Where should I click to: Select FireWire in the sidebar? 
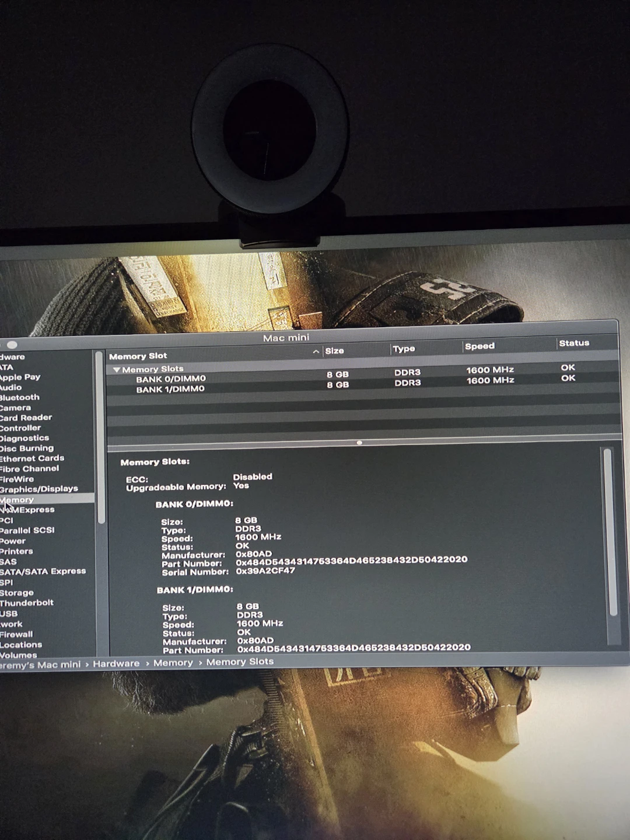pos(17,479)
